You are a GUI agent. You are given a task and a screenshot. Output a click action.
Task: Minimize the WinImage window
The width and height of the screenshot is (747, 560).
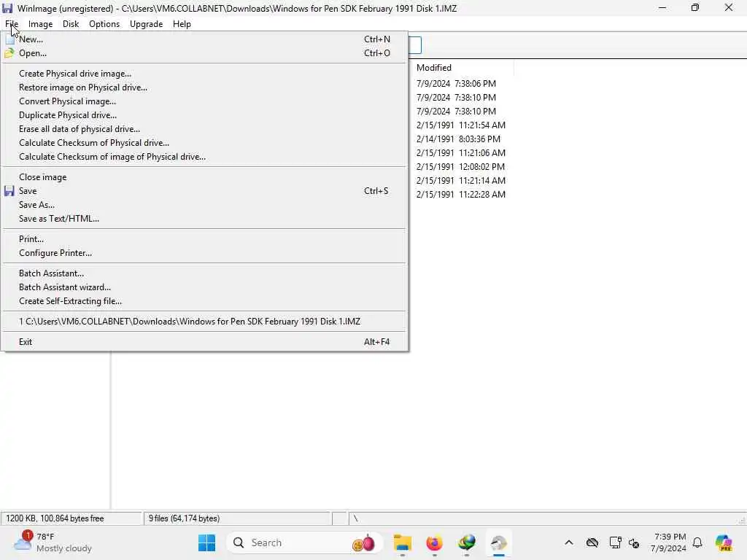[x=662, y=7]
